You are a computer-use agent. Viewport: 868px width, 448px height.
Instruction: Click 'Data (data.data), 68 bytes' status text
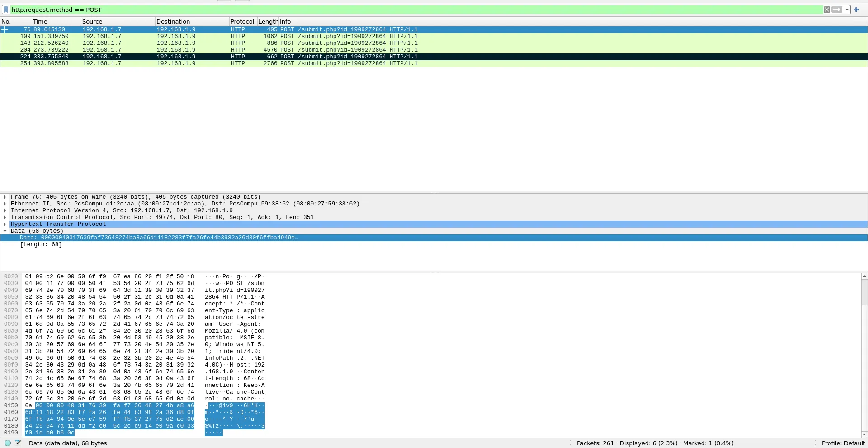point(68,443)
